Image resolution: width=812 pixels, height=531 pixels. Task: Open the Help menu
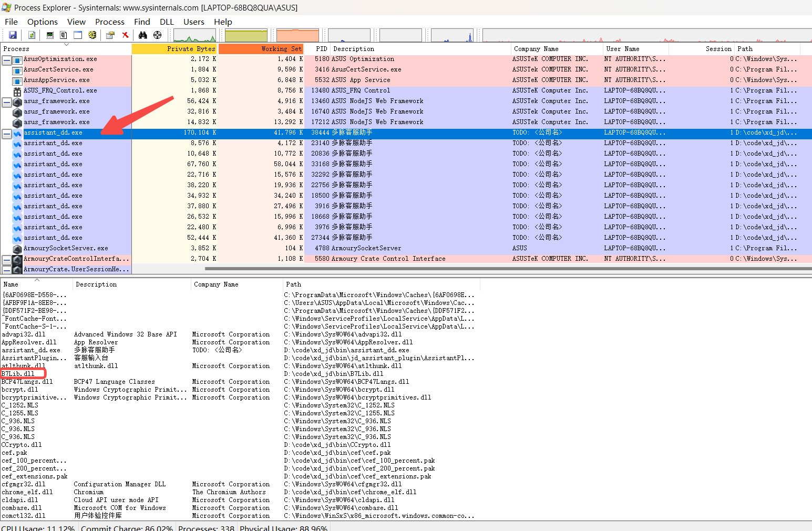pos(223,22)
